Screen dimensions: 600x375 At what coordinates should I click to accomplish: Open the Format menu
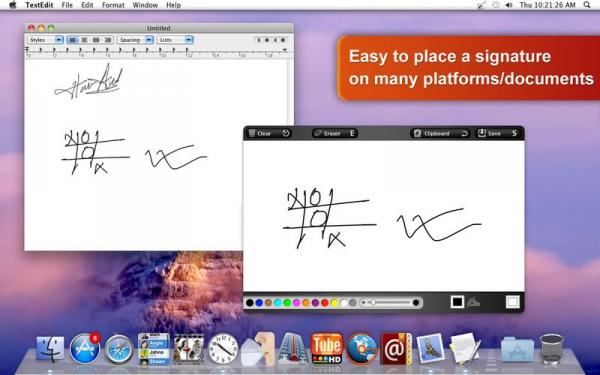point(113,5)
